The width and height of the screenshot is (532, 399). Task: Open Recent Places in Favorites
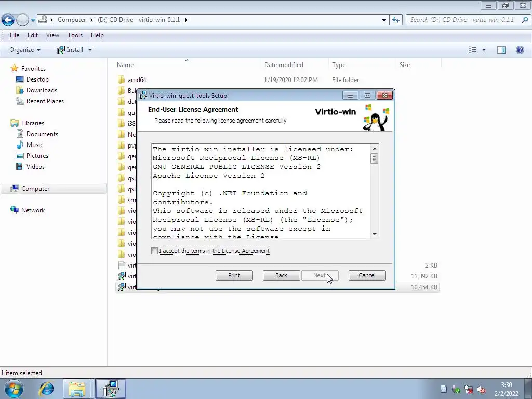pos(45,101)
